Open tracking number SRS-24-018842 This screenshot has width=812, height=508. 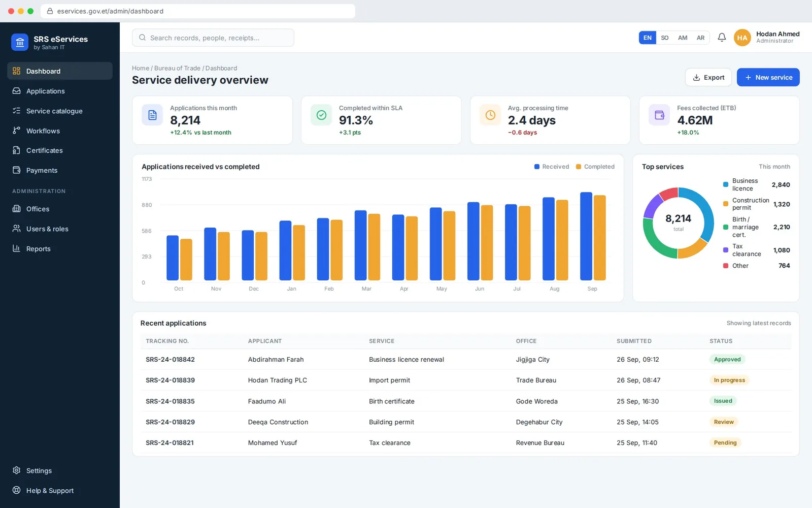point(170,359)
